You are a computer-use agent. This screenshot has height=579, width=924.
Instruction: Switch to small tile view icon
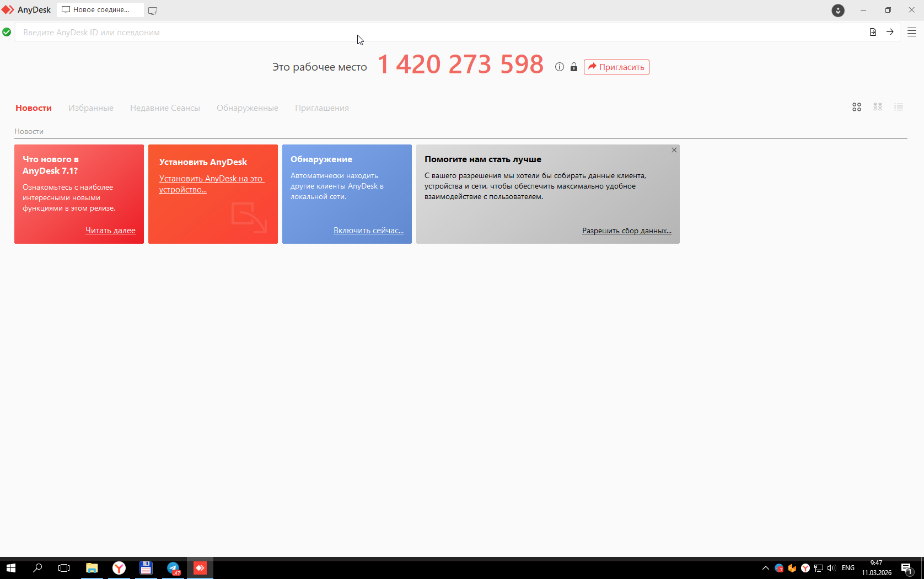pyautogui.click(x=878, y=107)
